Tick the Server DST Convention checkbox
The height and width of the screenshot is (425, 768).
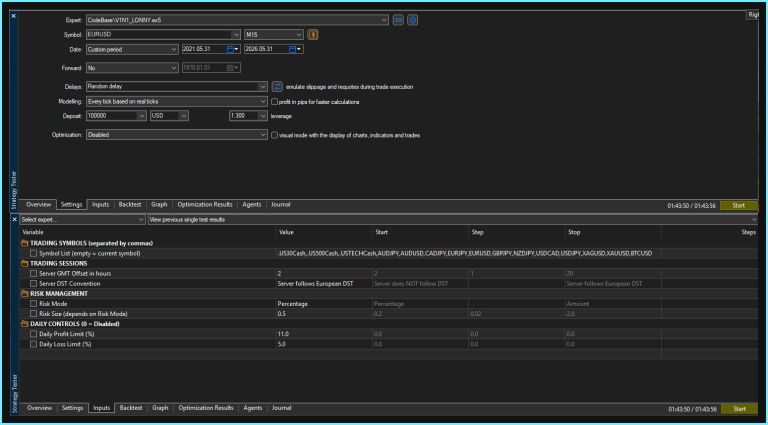pyautogui.click(x=33, y=283)
